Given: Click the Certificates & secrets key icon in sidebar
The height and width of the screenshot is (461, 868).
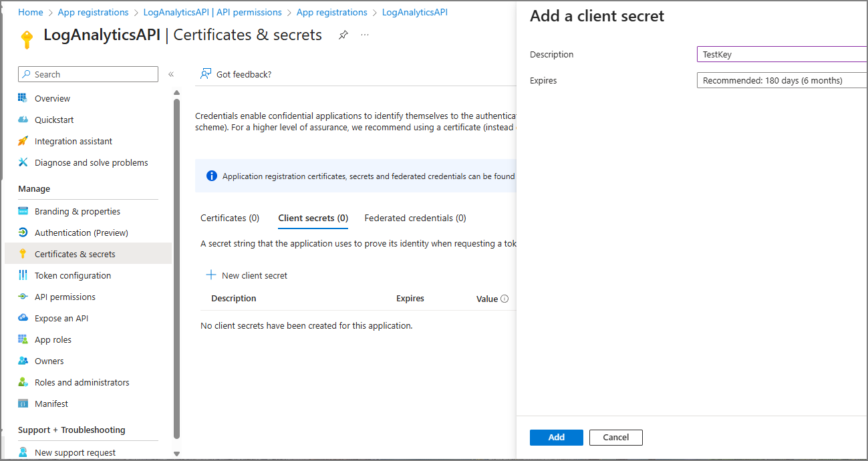Looking at the screenshot, I should tap(23, 254).
